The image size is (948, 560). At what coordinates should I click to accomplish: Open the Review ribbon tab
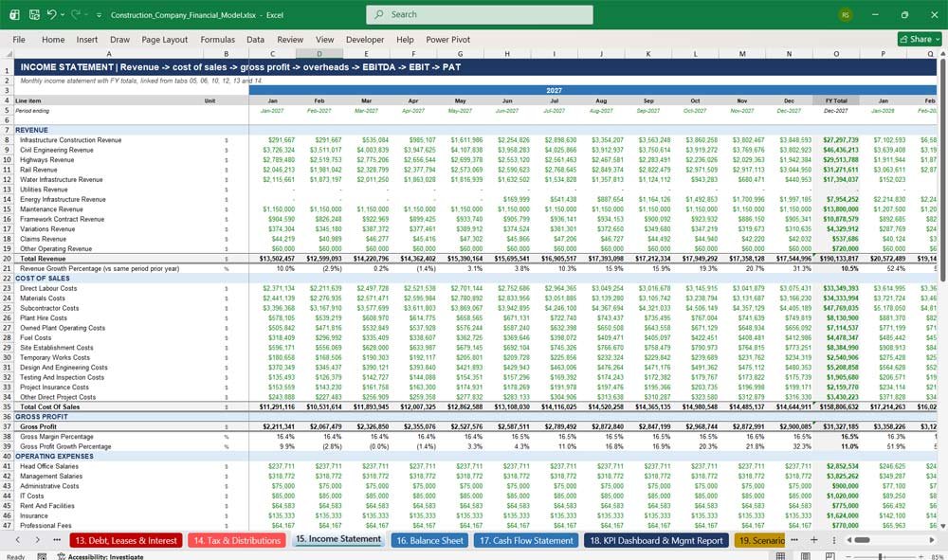(x=290, y=39)
